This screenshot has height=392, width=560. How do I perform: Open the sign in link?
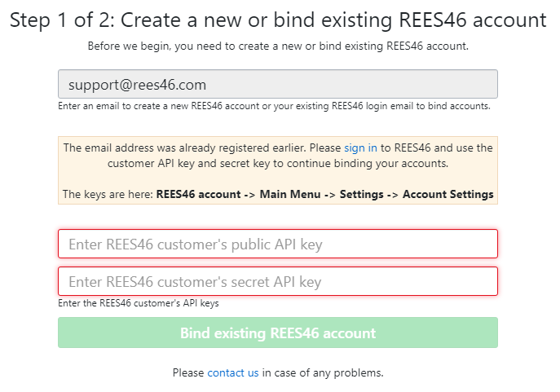click(x=360, y=148)
